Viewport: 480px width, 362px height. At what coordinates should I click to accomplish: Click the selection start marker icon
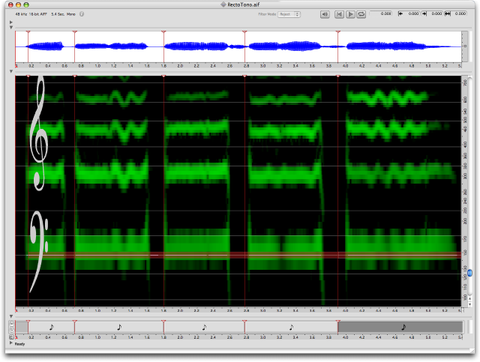click(400, 14)
